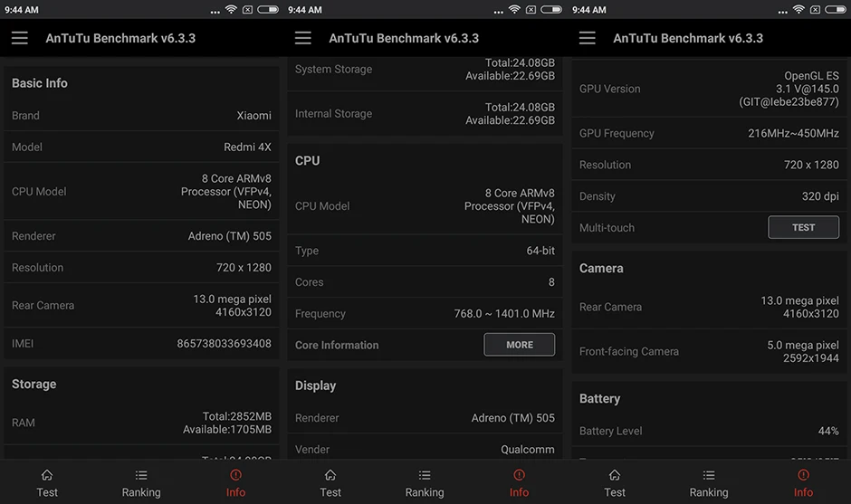Screen dimensions: 851x504
Task: Select IMEI number 865738033693408
Action: (225, 344)
